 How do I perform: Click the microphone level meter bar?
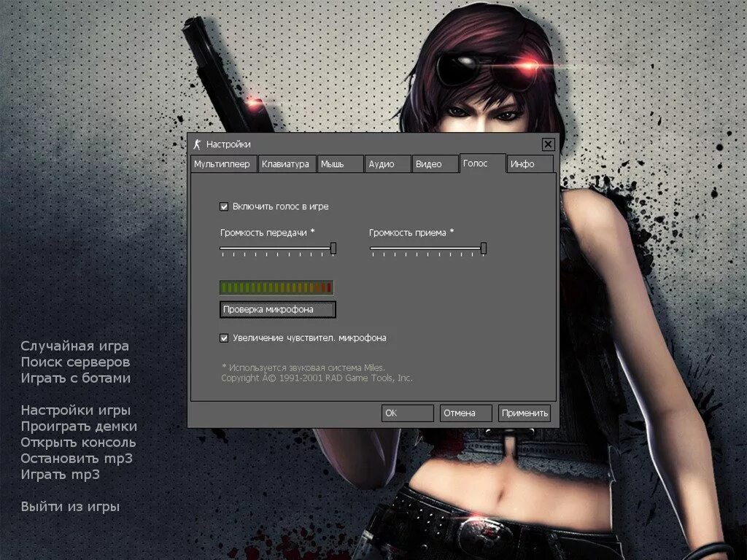pos(276,287)
